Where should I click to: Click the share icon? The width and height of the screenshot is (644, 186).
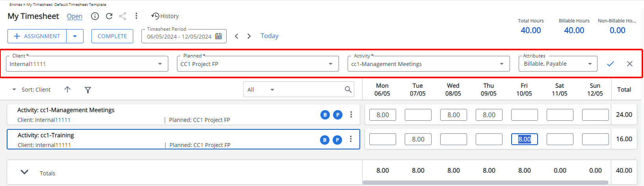123,16
